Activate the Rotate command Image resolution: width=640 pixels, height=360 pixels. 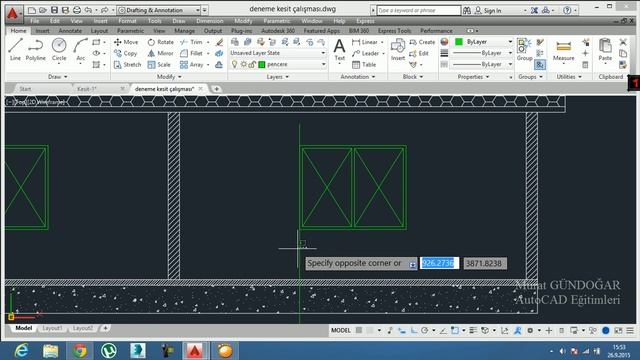tap(161, 42)
